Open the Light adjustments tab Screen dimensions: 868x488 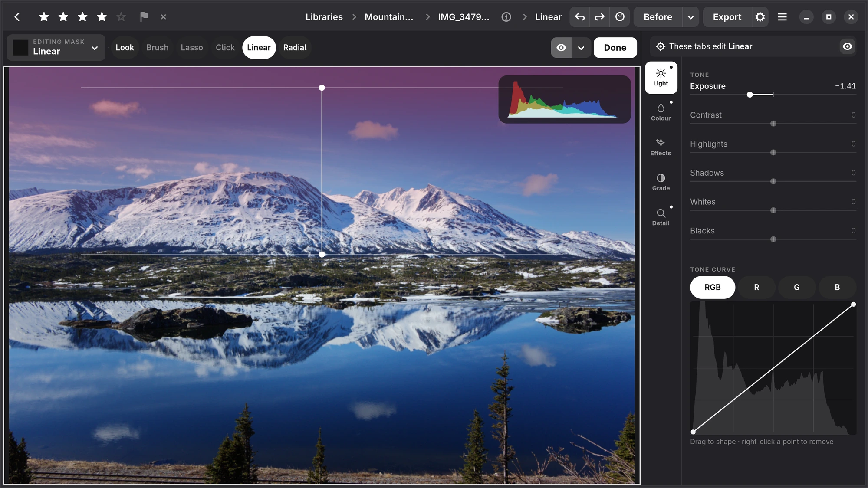(x=661, y=78)
